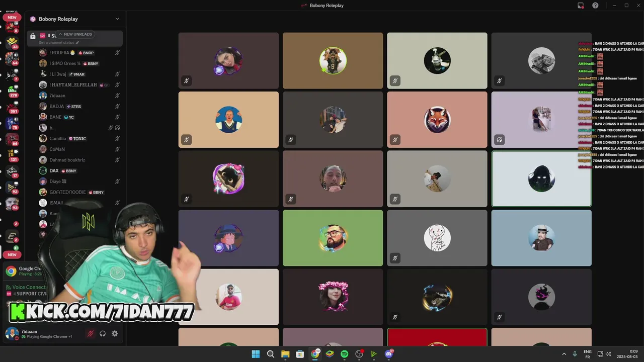The image size is (644, 362).
Task: Open server with 66 unread badge
Action: click(12, 139)
